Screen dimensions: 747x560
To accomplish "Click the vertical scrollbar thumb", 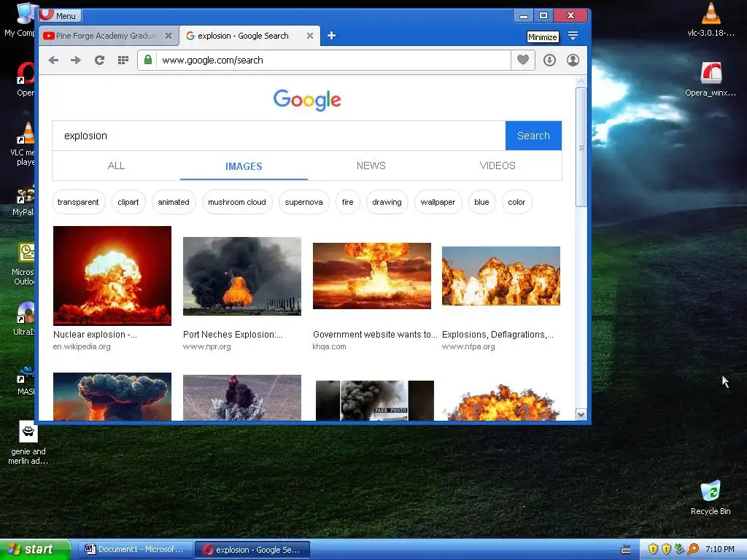I will pos(581,147).
